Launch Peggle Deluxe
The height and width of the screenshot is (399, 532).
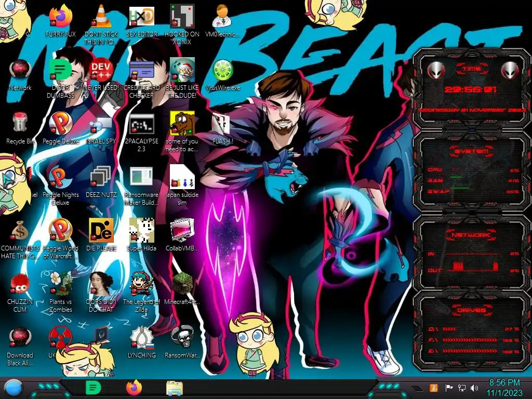pyautogui.click(x=60, y=124)
